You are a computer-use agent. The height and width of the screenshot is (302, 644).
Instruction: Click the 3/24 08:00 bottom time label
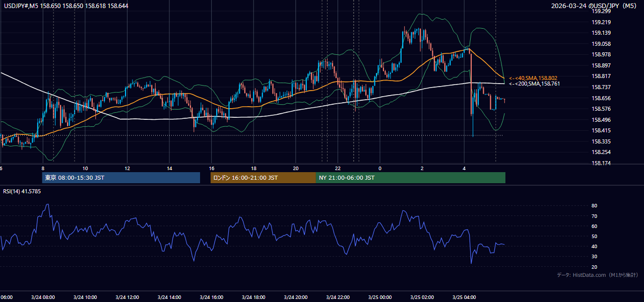[x=43, y=297]
